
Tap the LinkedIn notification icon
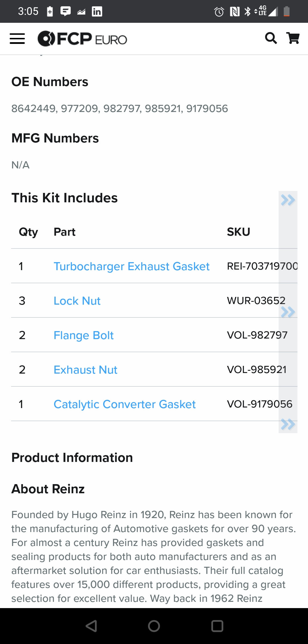tap(97, 12)
